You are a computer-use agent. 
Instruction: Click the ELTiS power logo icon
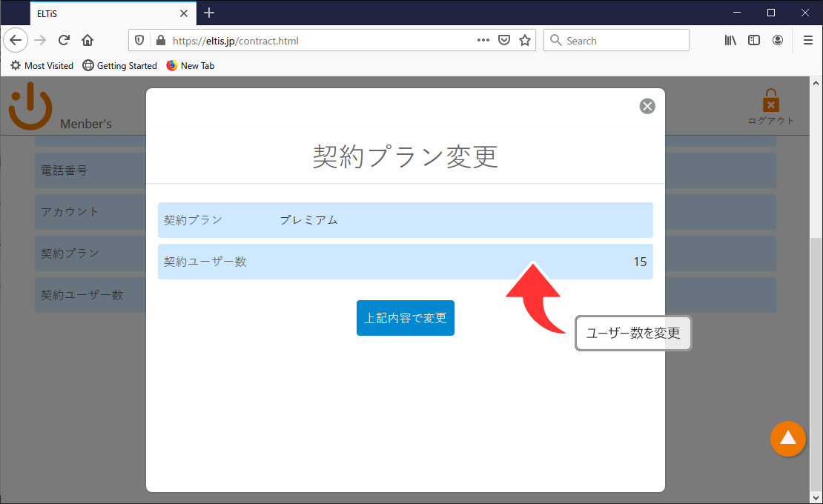pyautogui.click(x=30, y=107)
